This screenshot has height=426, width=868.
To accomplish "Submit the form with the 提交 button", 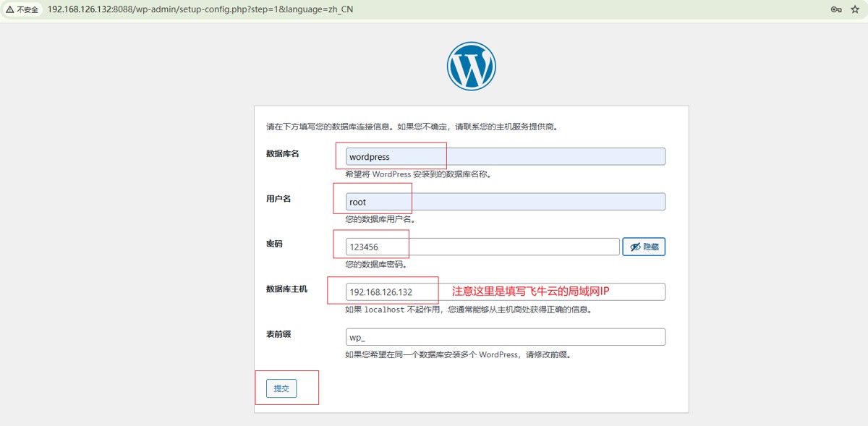I will (281, 388).
